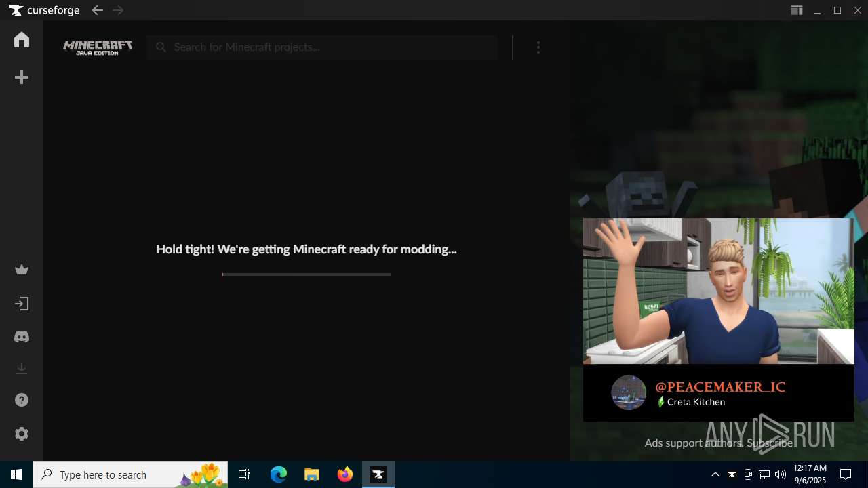The image size is (868, 488).
Task: Open the network icon in the system tray
Action: (764, 474)
